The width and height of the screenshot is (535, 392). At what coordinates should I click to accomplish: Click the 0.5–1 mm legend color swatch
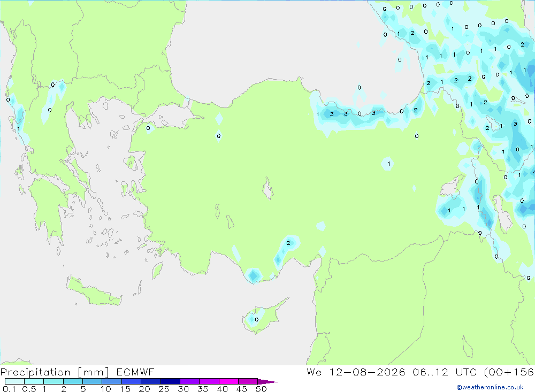(34, 381)
